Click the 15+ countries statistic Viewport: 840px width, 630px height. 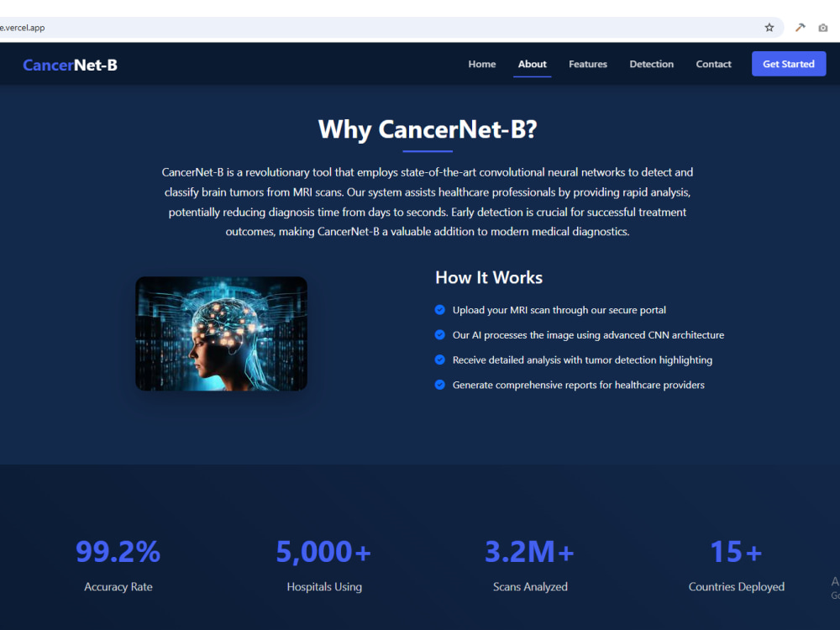(x=736, y=551)
